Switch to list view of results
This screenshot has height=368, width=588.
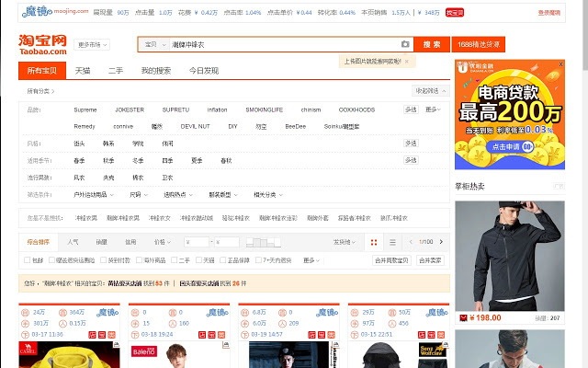pyautogui.click(x=392, y=242)
